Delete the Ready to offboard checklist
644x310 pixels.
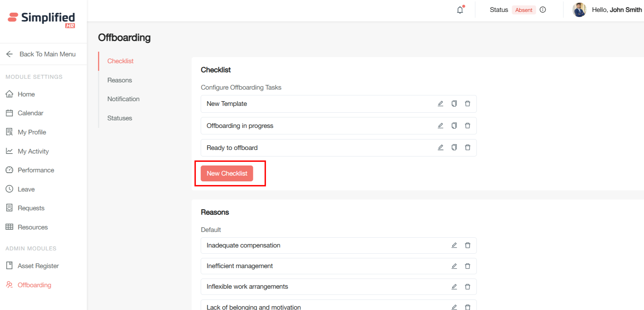coord(467,147)
